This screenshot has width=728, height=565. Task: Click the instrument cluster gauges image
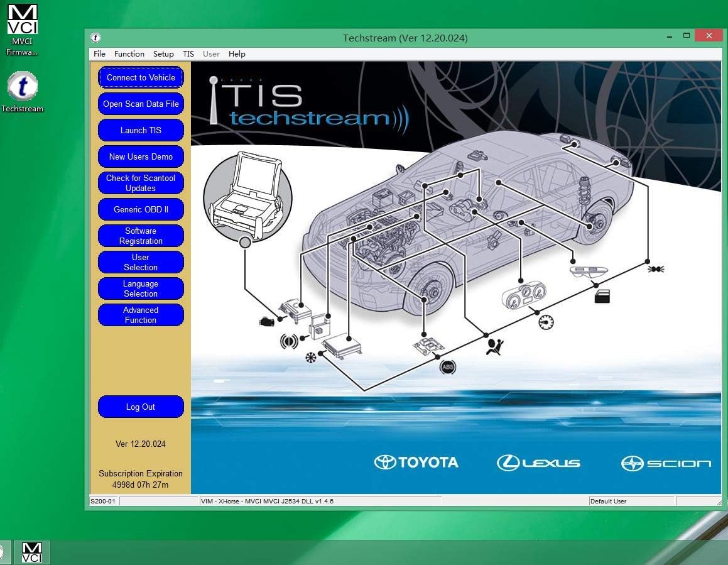524,295
